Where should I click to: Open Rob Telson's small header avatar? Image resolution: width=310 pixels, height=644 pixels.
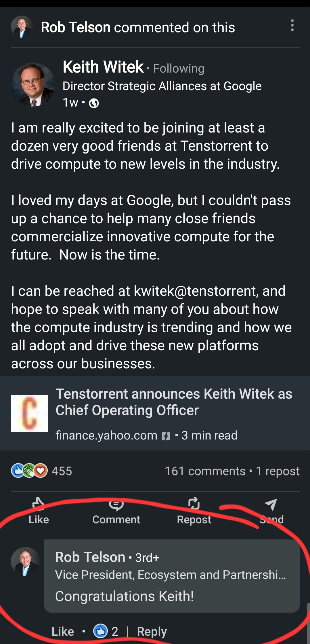point(22,27)
